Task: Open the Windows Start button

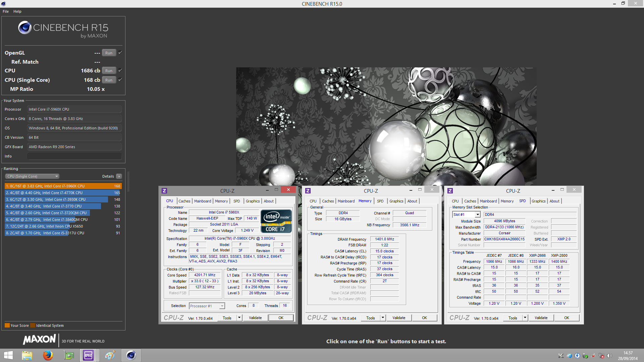Action: [8, 355]
